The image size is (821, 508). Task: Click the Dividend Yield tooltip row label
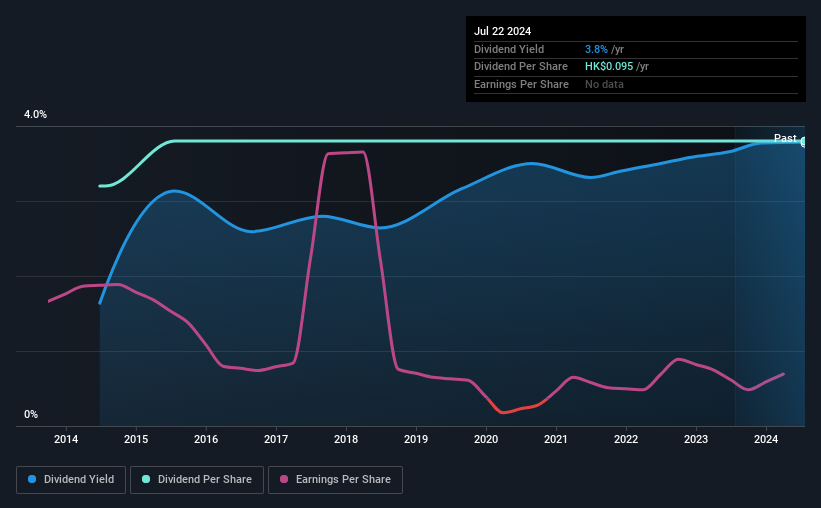point(509,49)
